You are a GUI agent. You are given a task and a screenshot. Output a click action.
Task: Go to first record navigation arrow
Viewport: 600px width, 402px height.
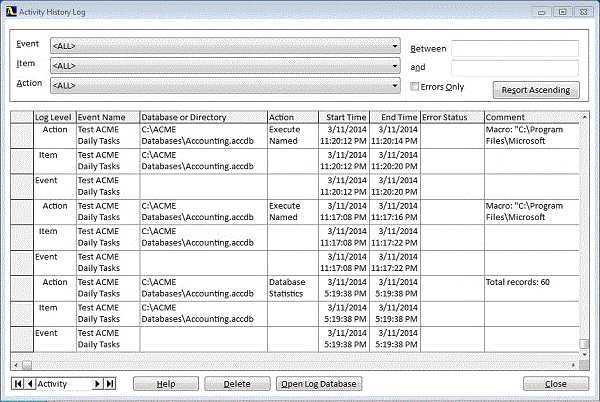click(18, 384)
